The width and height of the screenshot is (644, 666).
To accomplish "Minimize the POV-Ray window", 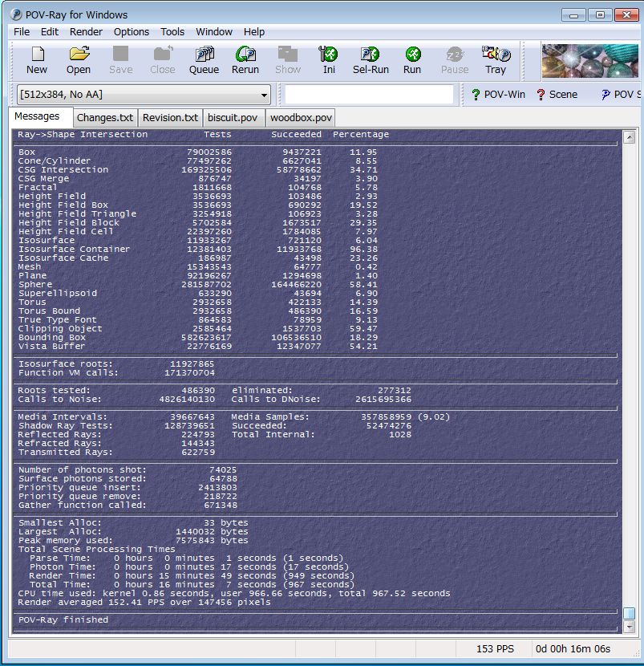I will [x=573, y=15].
